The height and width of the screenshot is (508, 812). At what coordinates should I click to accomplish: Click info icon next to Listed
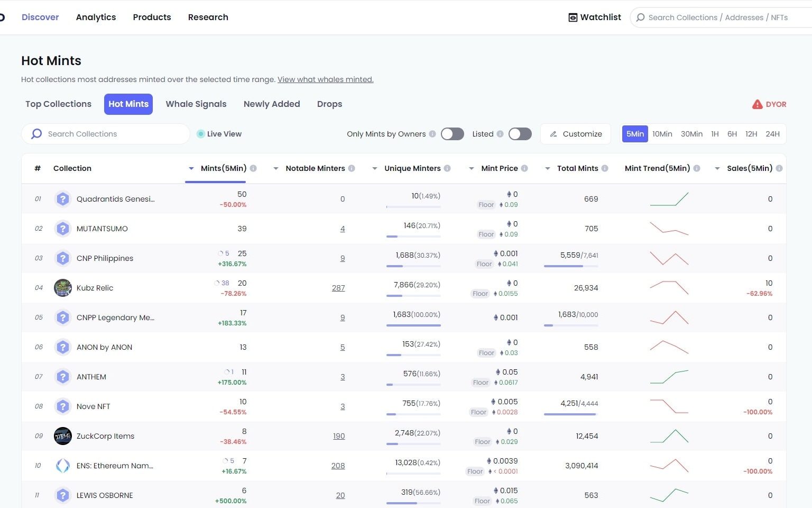(500, 134)
